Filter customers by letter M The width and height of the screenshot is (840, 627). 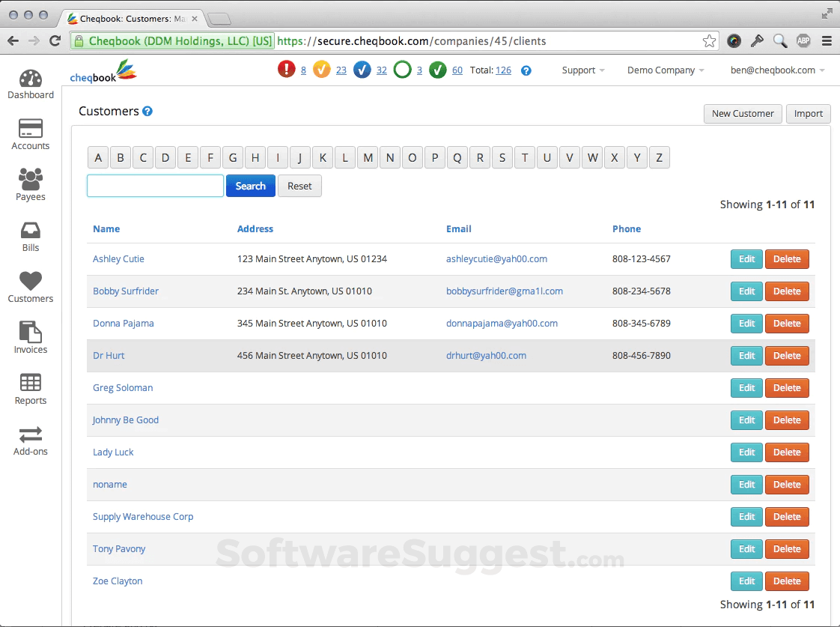point(368,157)
